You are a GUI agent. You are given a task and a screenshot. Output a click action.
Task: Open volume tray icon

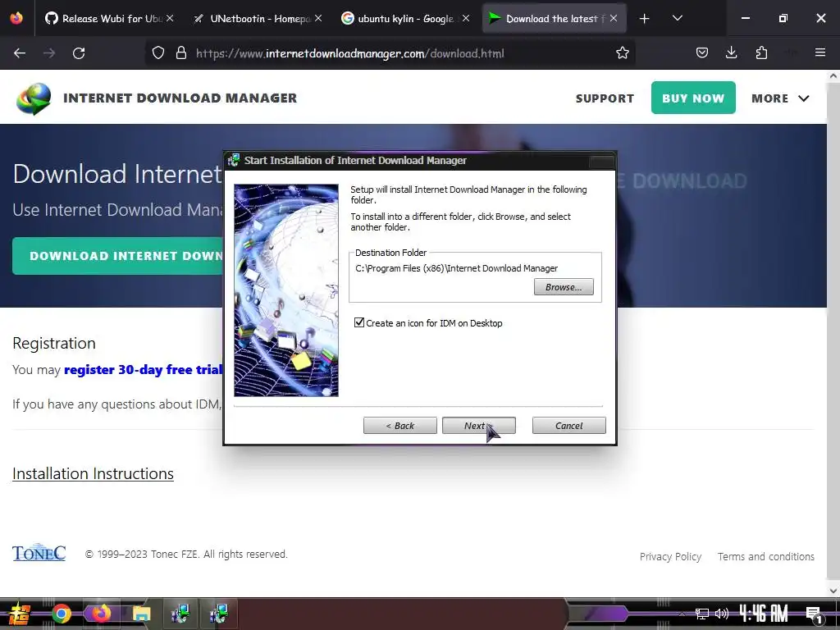coord(722,614)
